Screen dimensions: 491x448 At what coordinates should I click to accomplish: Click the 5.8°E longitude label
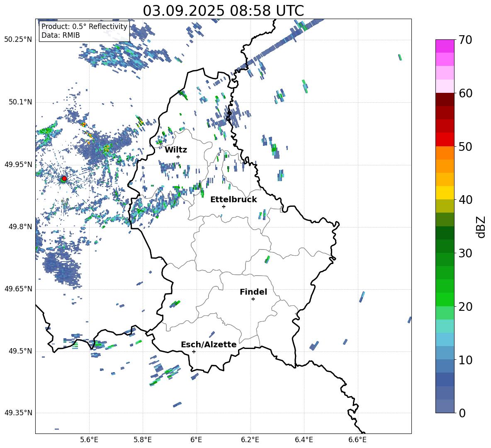pyautogui.click(x=143, y=440)
